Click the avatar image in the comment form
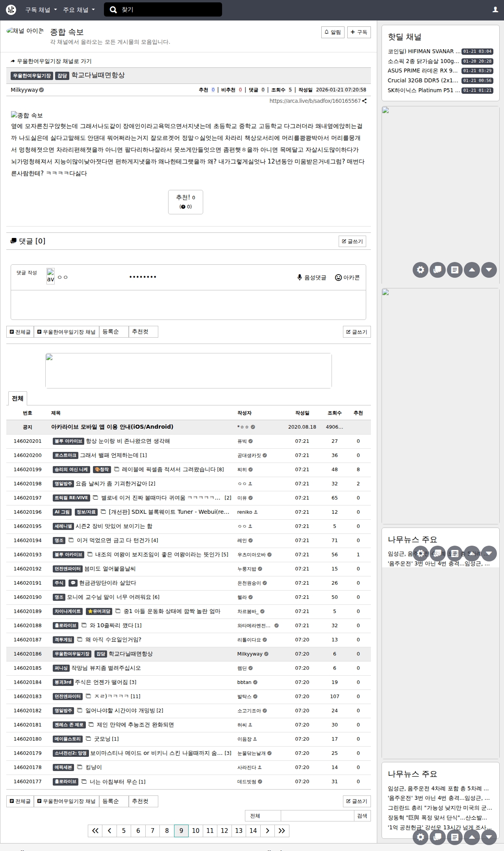Screen dimensions: 504x851 click(50, 277)
